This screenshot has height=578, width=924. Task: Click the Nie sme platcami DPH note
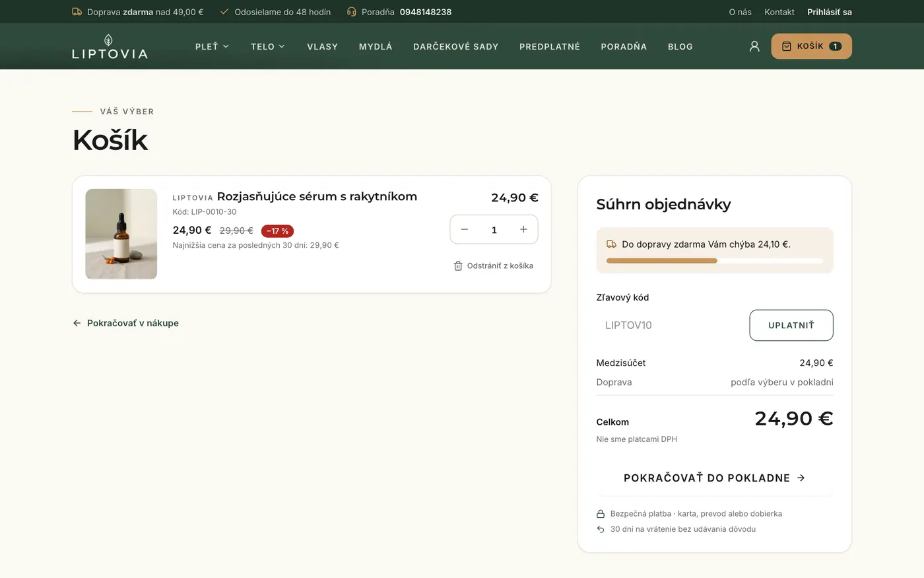[x=637, y=439]
